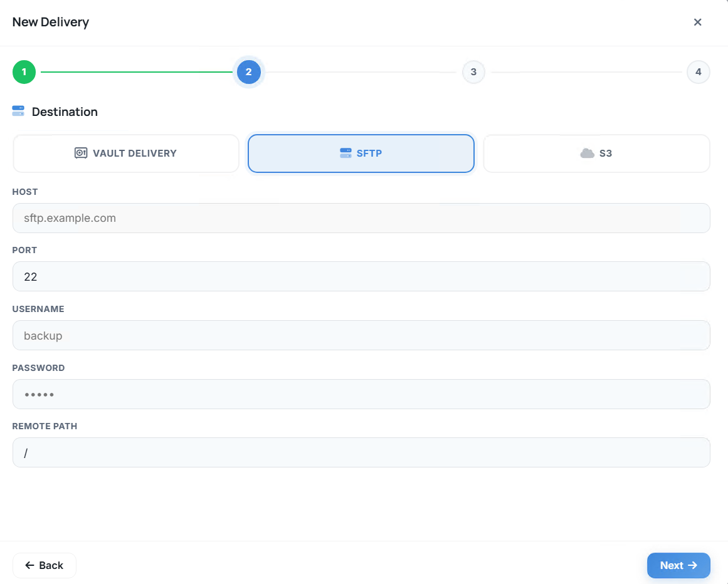The image size is (728, 584).
Task: Select the Vault Delivery destination option
Action: (x=126, y=154)
